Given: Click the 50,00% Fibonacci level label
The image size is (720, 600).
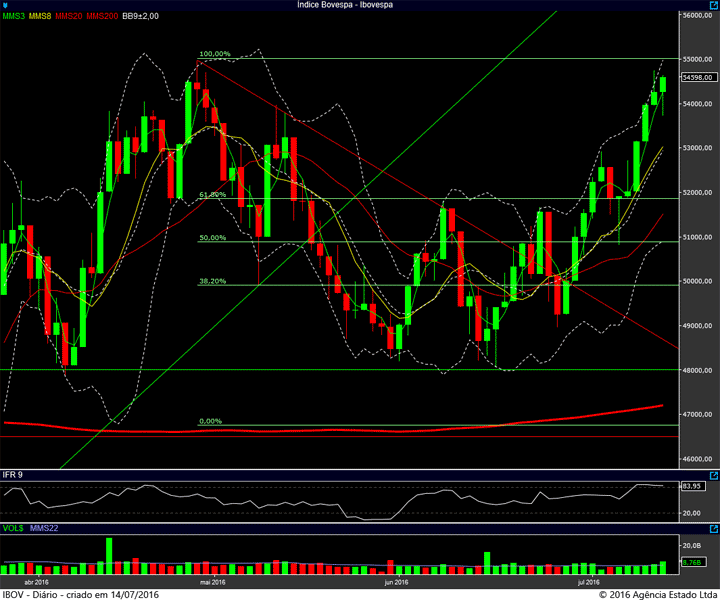Looking at the screenshot, I should click(x=213, y=238).
